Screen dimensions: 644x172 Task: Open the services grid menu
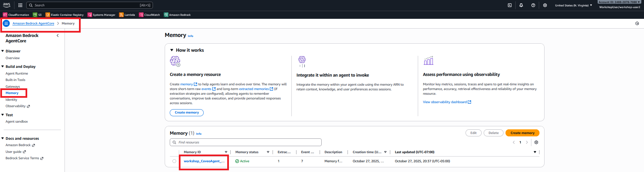point(20,5)
